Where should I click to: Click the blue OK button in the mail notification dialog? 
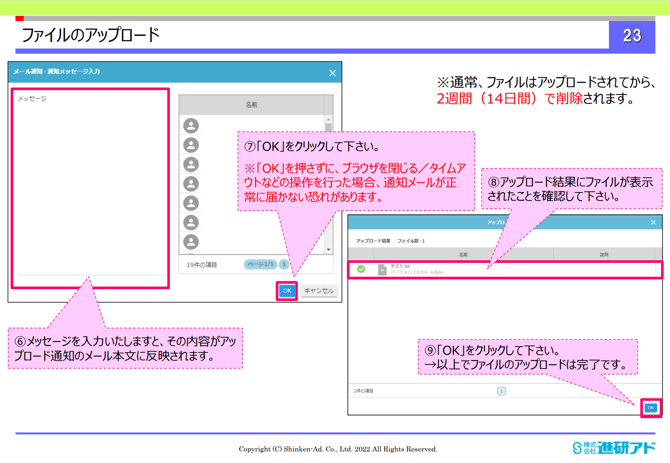287,290
